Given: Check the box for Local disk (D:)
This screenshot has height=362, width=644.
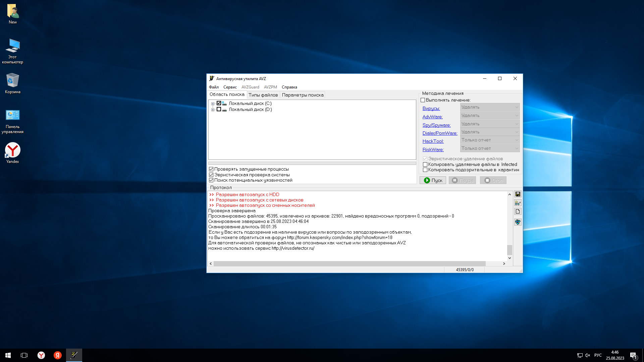Looking at the screenshot, I should (x=219, y=109).
